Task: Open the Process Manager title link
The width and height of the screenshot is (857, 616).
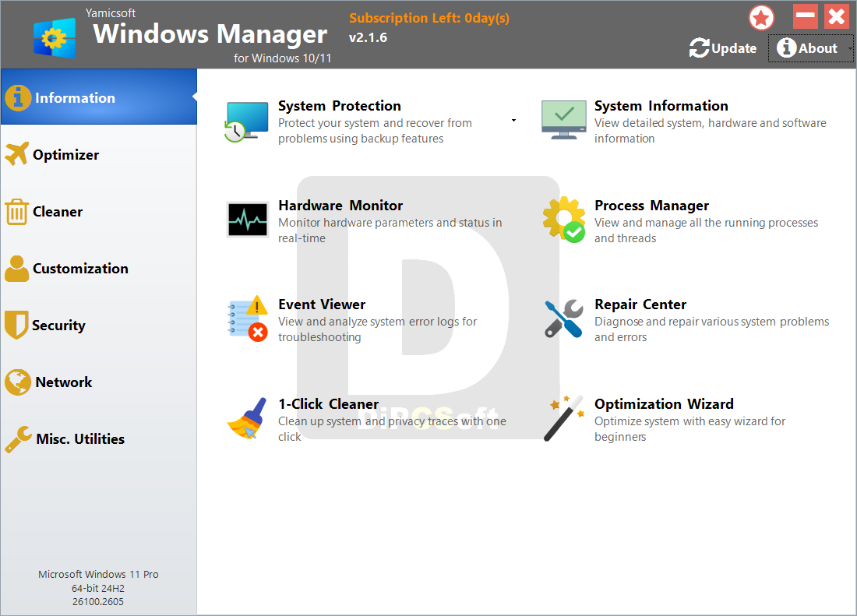Action: (651, 206)
